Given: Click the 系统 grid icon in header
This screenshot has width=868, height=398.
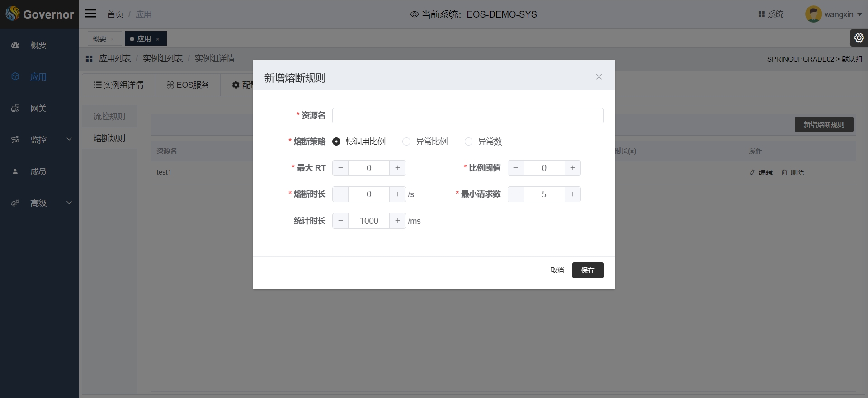Looking at the screenshot, I should [761, 14].
